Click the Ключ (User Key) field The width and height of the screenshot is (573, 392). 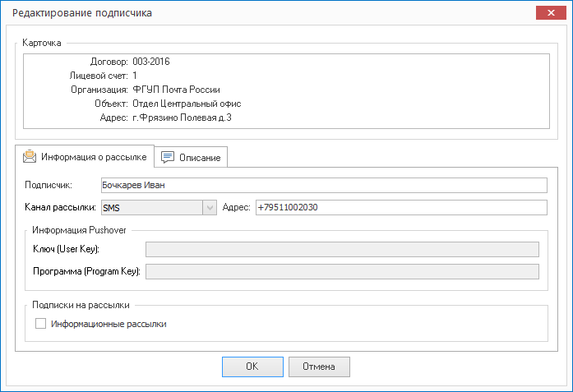tap(342, 249)
